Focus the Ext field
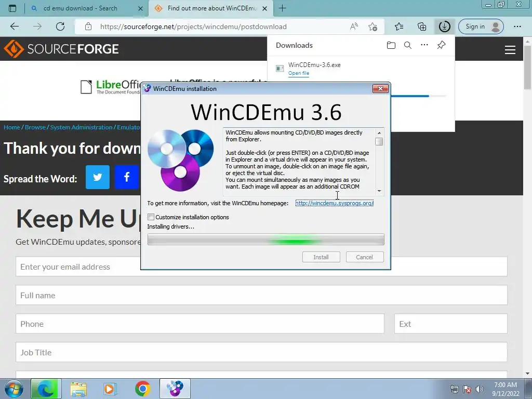Image resolution: width=532 pixels, height=399 pixels. [451, 324]
